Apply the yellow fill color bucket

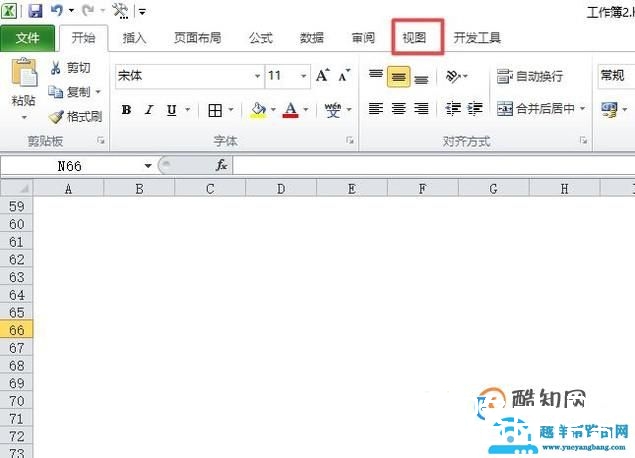click(258, 110)
